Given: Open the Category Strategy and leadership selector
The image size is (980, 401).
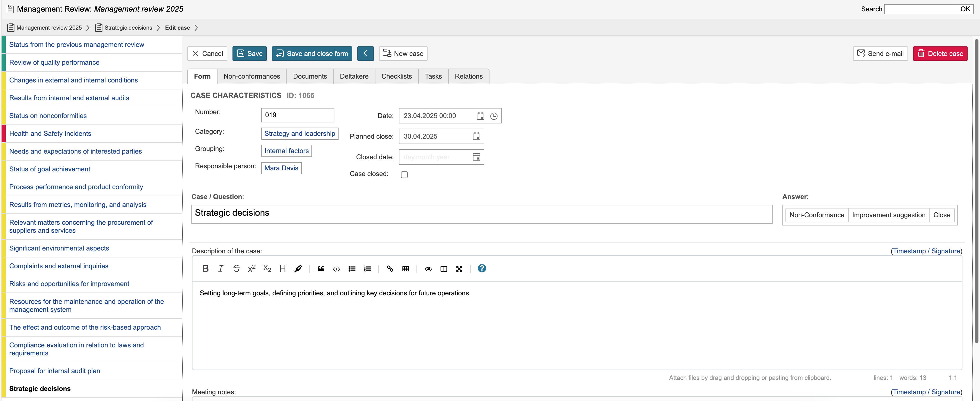Looking at the screenshot, I should 299,133.
